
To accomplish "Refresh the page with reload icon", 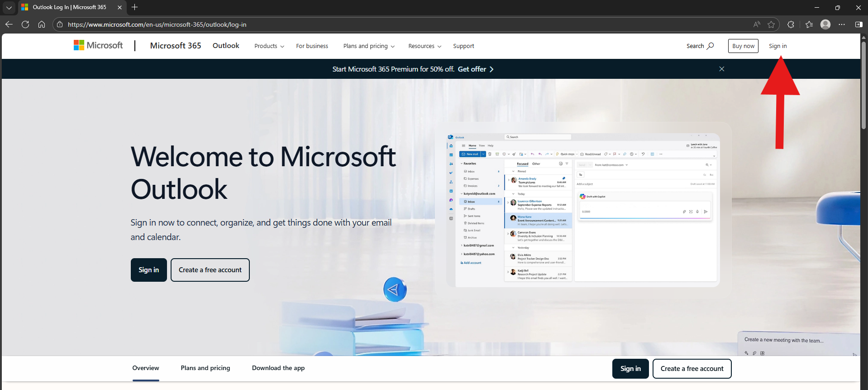I will point(25,24).
